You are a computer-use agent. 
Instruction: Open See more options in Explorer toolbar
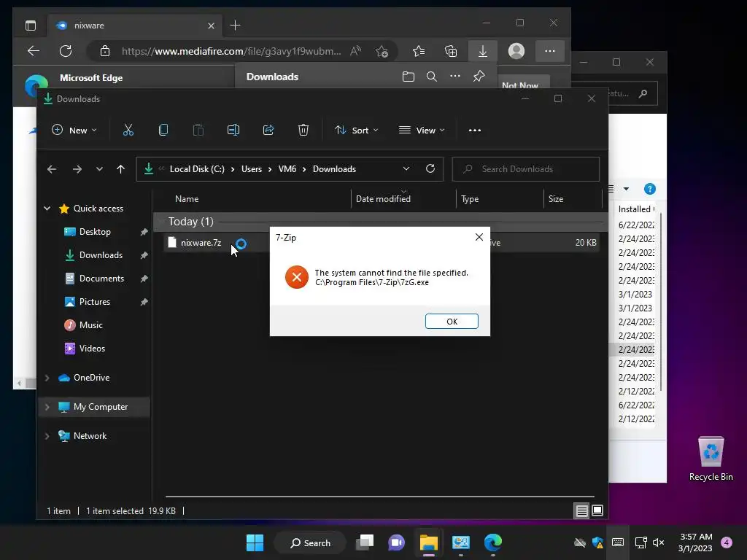(474, 130)
